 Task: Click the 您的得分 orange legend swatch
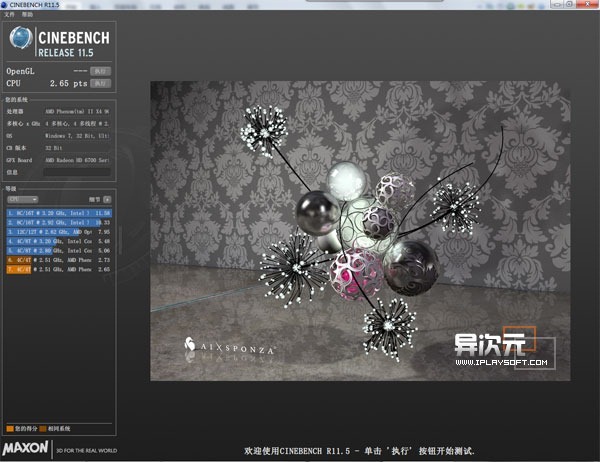[10, 429]
